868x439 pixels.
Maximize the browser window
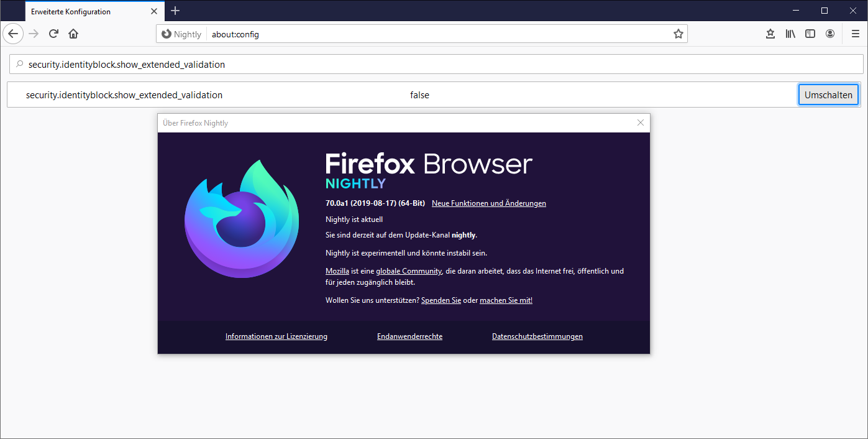(825, 11)
